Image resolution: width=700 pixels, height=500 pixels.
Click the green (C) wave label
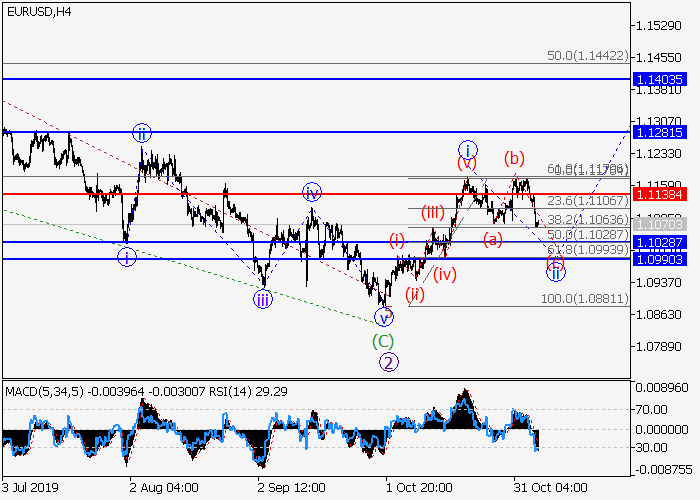(x=383, y=340)
